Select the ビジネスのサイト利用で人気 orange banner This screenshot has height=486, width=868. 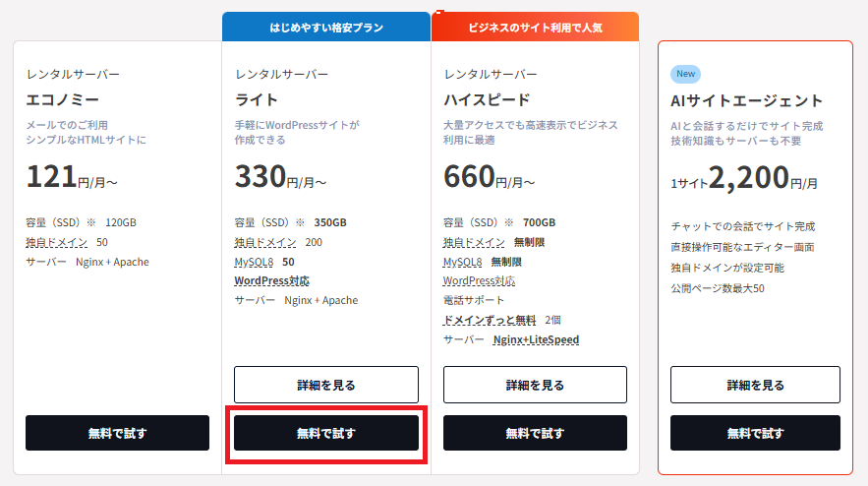[x=535, y=28]
